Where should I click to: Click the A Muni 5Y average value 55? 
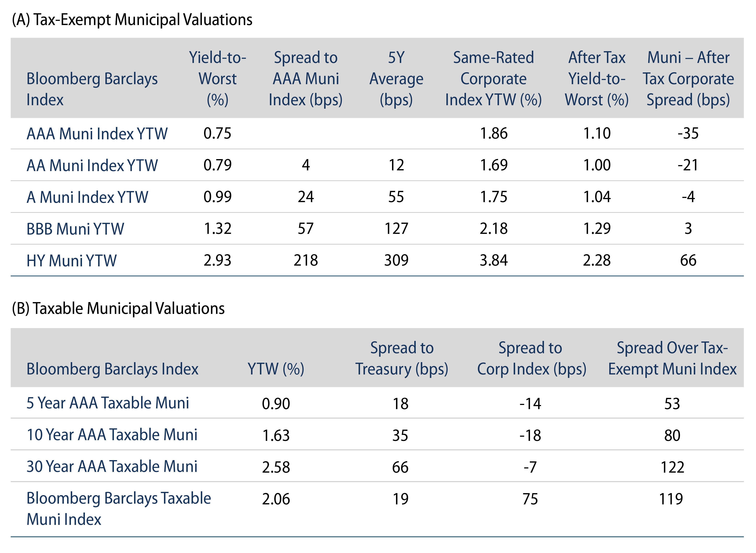[x=396, y=197]
